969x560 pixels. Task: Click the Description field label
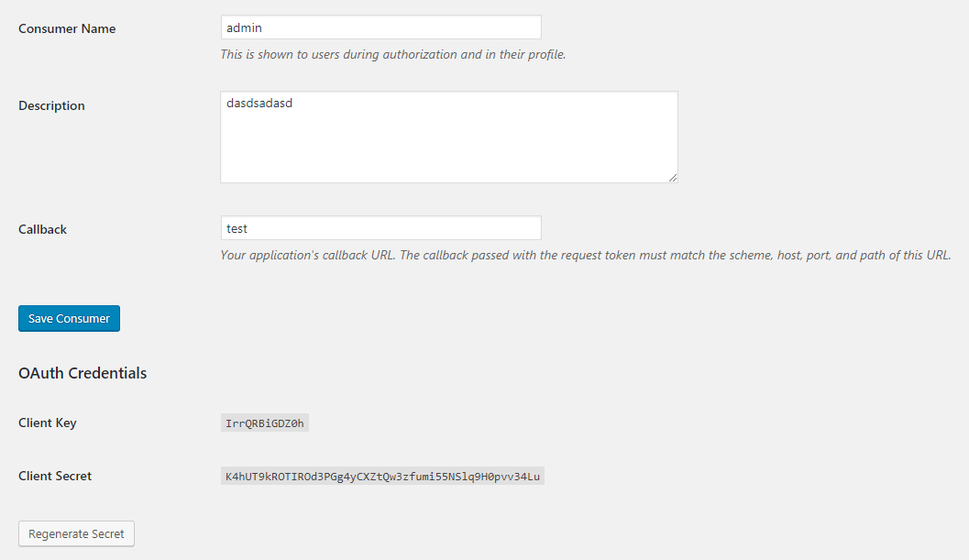pyautogui.click(x=51, y=105)
